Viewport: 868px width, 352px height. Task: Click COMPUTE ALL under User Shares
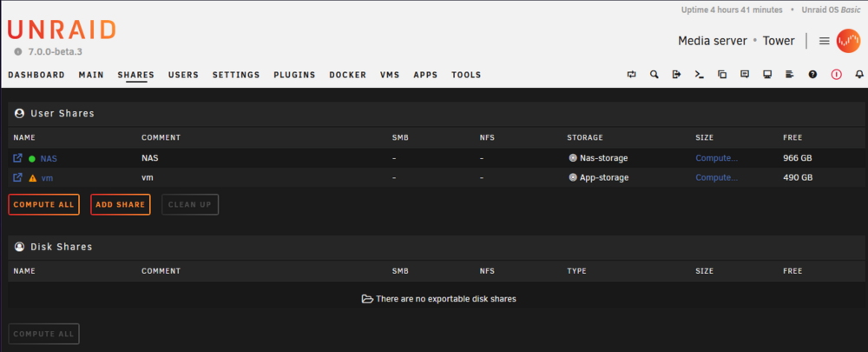(x=43, y=204)
